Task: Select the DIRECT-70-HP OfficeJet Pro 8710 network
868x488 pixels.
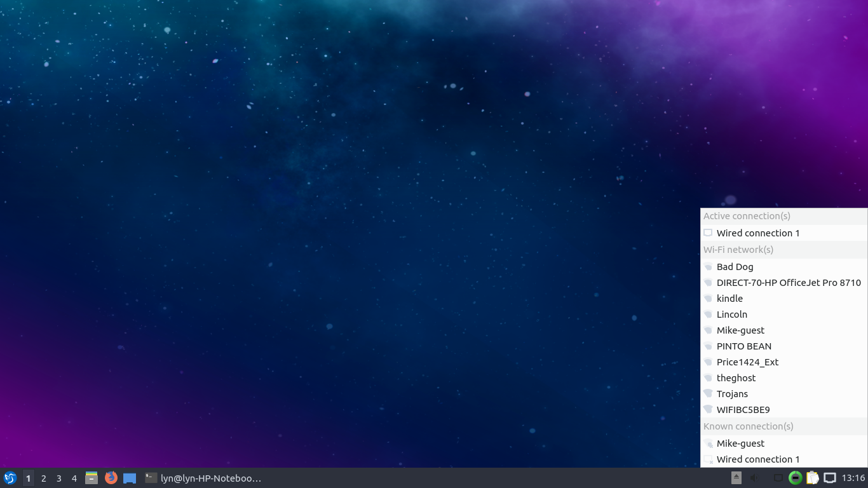Action: [x=788, y=283]
